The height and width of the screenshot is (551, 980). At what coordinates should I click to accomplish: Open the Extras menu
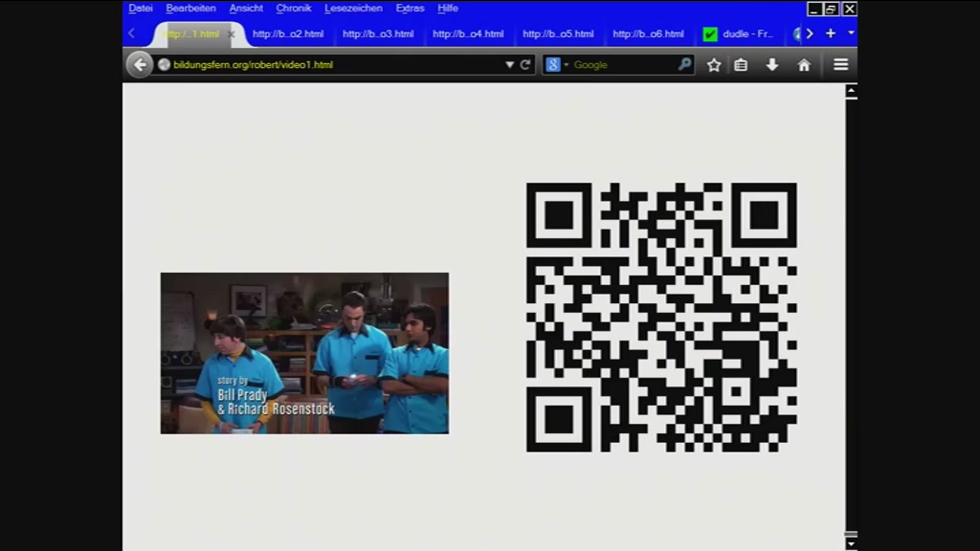(x=410, y=8)
